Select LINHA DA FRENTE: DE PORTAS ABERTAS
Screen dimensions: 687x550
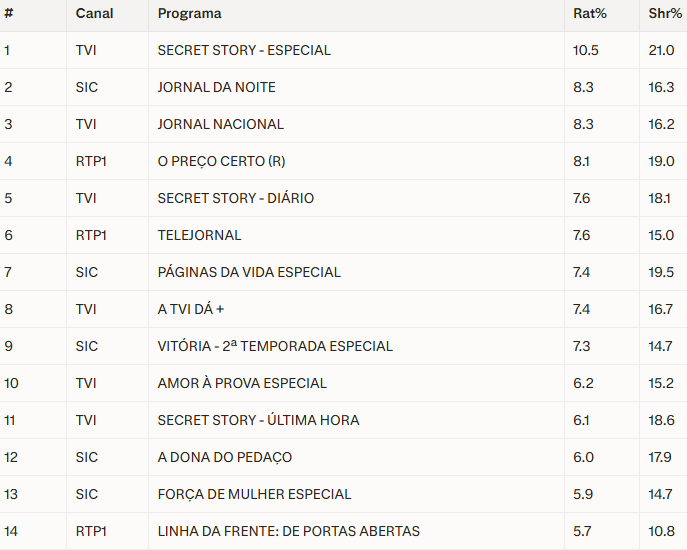click(288, 531)
